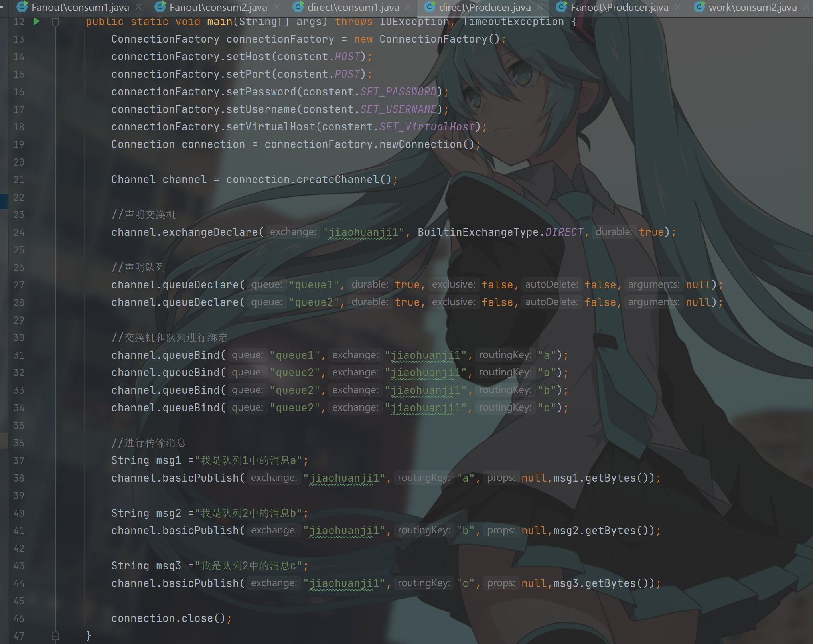Click the string 我是队列2中的消息c

coord(249,566)
